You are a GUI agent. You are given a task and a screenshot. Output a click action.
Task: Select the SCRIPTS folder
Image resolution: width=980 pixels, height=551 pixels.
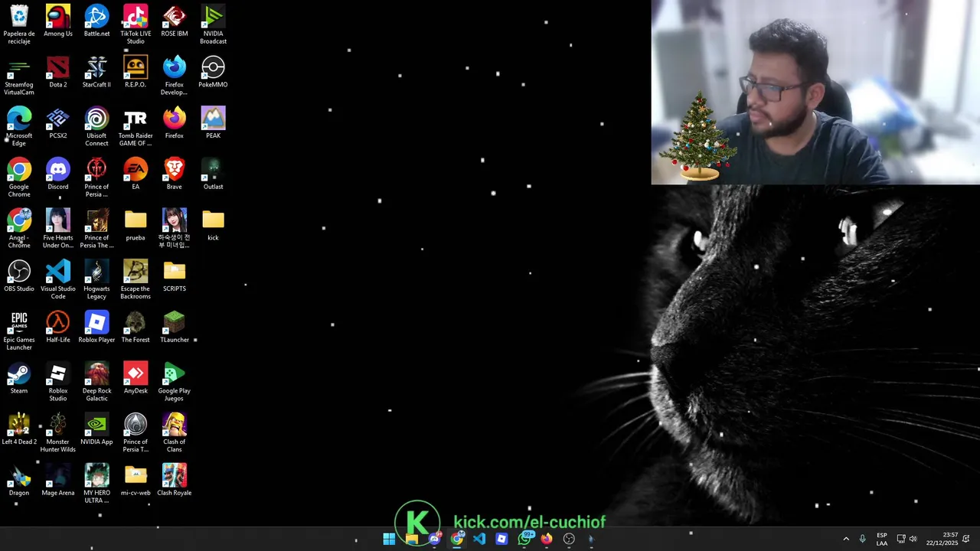pyautogui.click(x=175, y=276)
